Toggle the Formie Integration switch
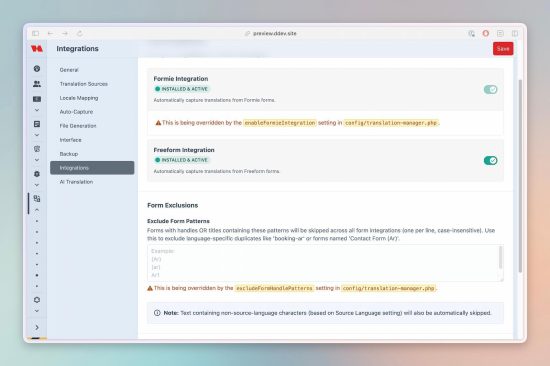This screenshot has width=550, height=366. point(490,89)
